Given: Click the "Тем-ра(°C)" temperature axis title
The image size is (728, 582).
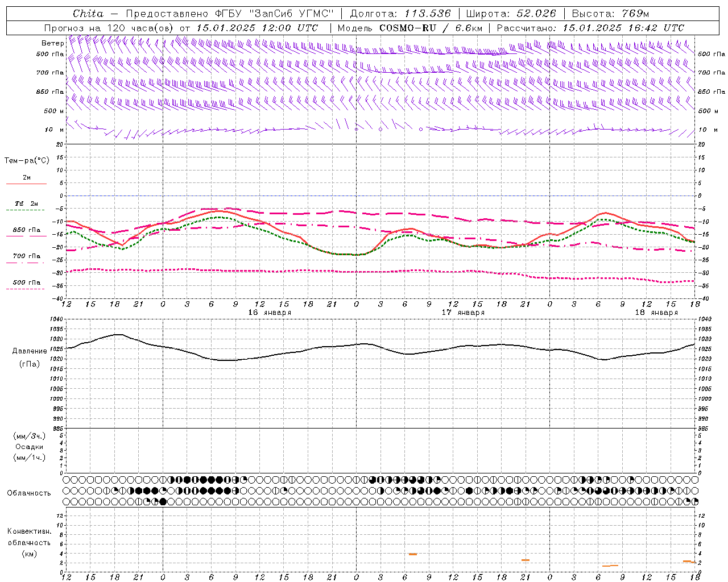Looking at the screenshot, I should pos(27,161).
